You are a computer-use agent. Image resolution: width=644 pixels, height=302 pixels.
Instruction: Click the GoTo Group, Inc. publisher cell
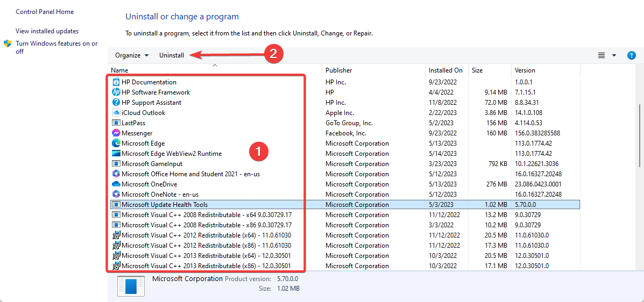[x=350, y=123]
